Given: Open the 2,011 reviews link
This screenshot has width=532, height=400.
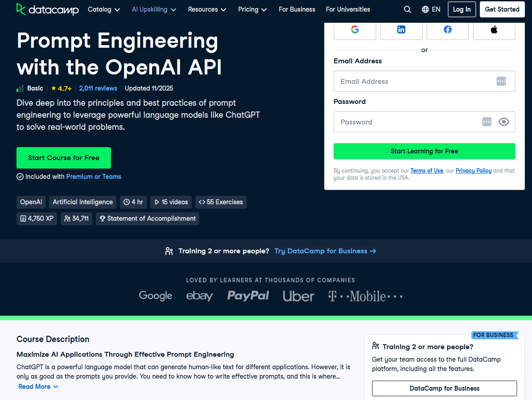Looking at the screenshot, I should [98, 89].
